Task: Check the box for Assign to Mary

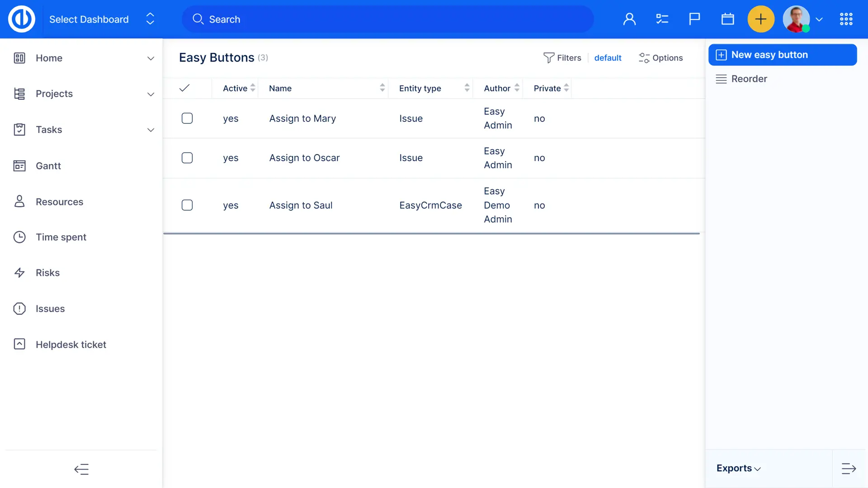Action: (187, 118)
